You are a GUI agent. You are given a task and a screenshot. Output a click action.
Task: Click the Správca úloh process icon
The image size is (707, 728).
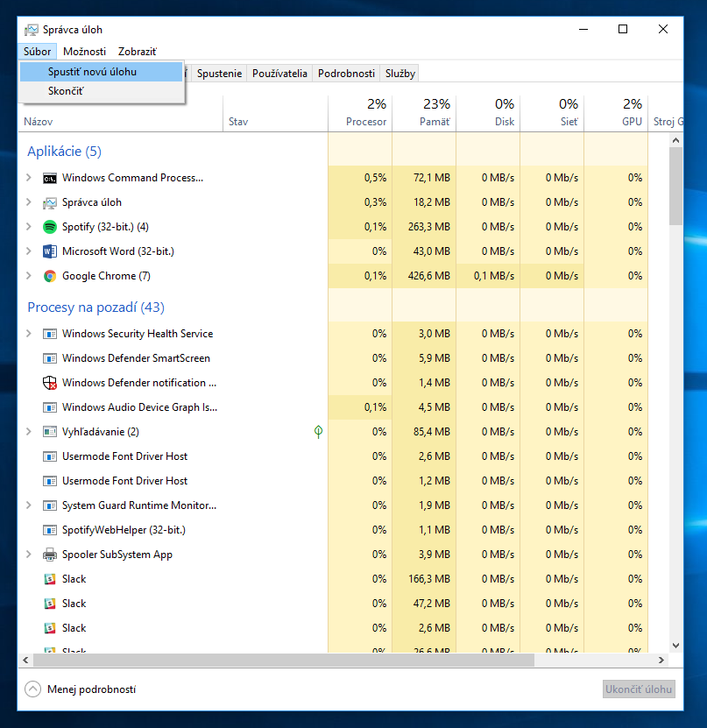click(50, 203)
